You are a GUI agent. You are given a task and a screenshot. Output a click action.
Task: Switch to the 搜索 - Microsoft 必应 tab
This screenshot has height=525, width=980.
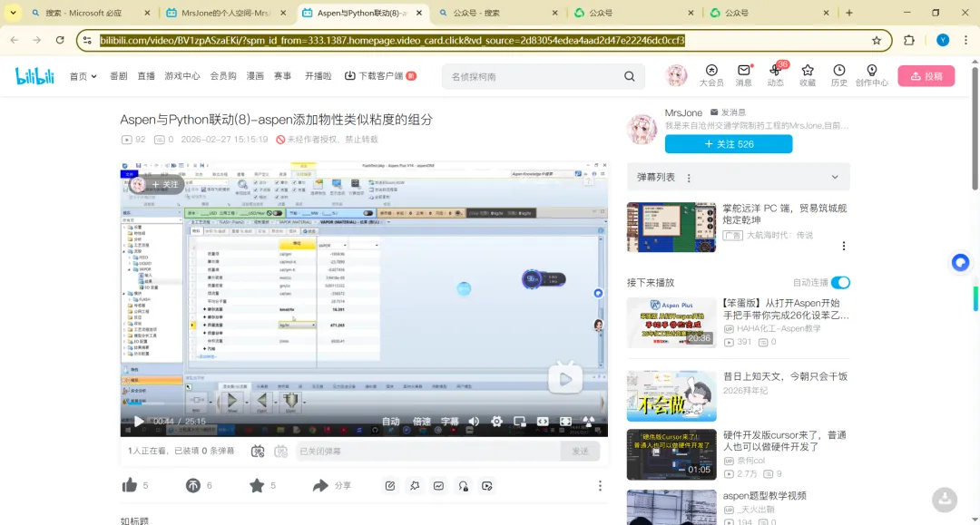(90, 13)
